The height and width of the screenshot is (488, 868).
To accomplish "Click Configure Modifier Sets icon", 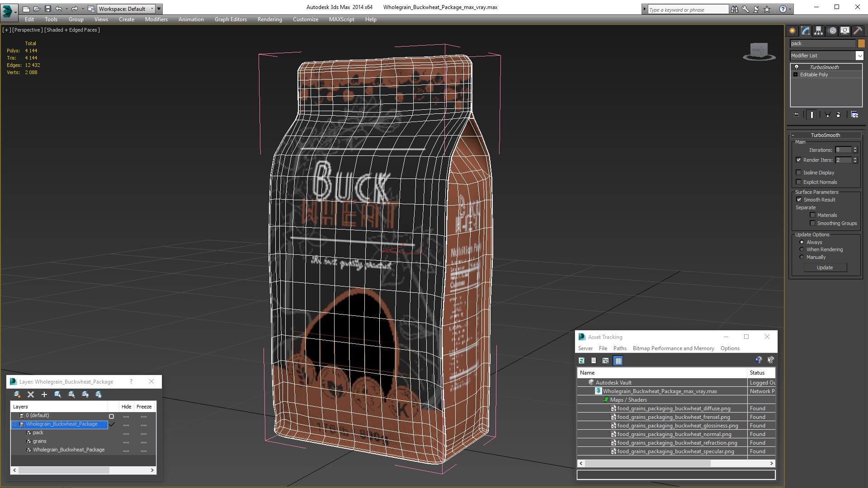I will click(854, 115).
